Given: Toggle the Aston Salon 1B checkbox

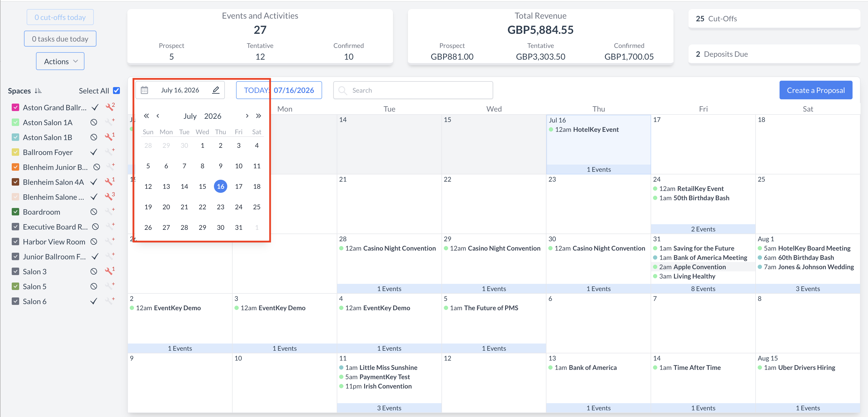Looking at the screenshot, I should click(x=15, y=137).
